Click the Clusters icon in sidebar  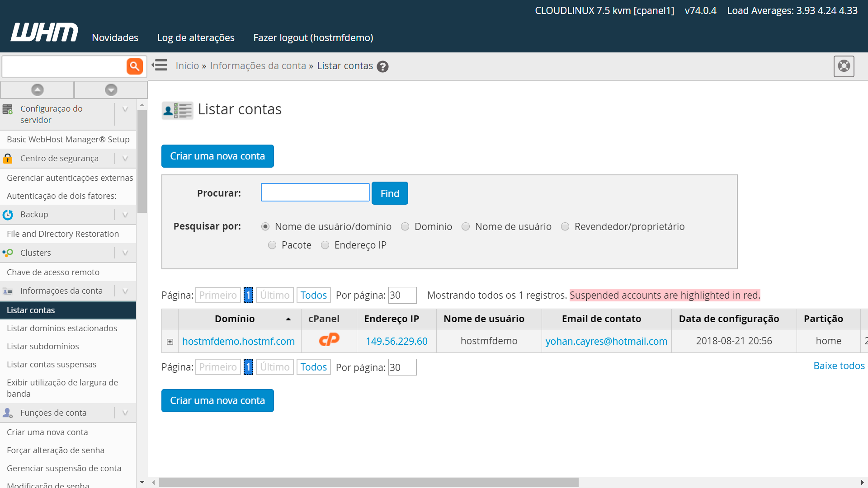[8, 253]
